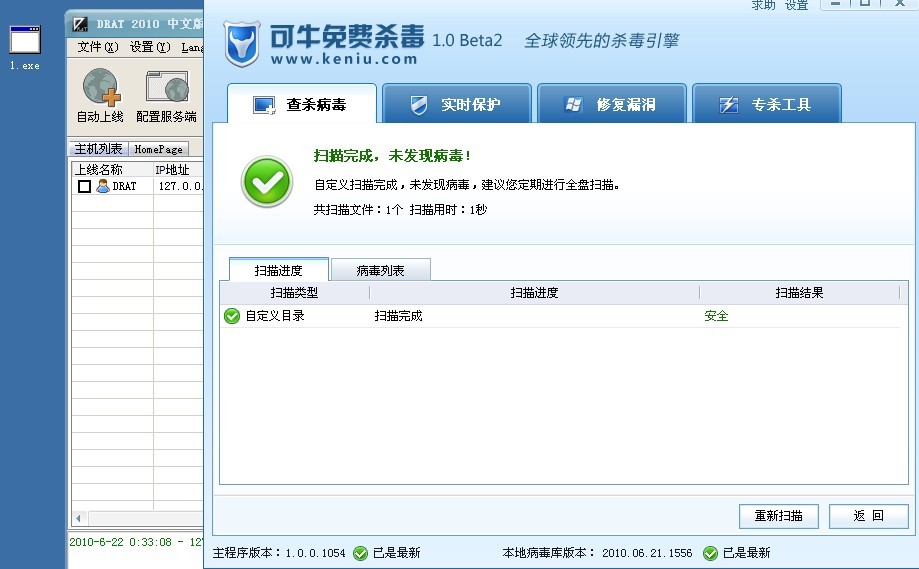The height and width of the screenshot is (569, 919).
Task: Click the 扫描进度 column header
Action: (x=534, y=292)
